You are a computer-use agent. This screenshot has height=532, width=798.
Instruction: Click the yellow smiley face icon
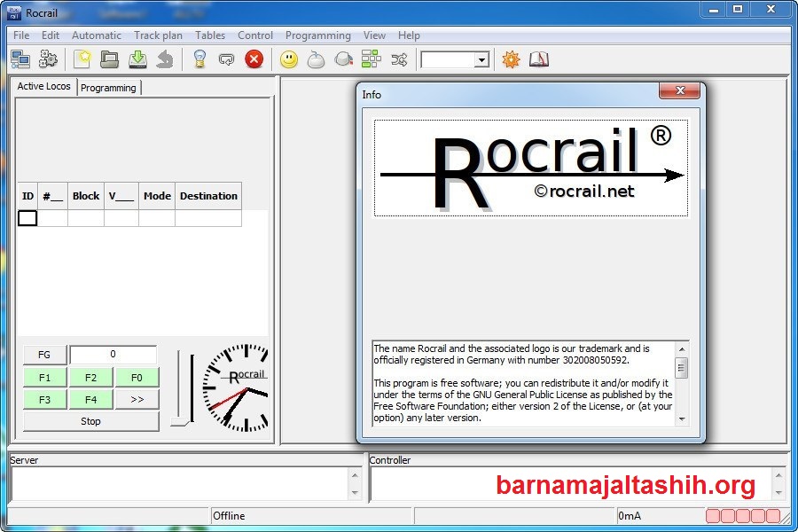coord(289,59)
